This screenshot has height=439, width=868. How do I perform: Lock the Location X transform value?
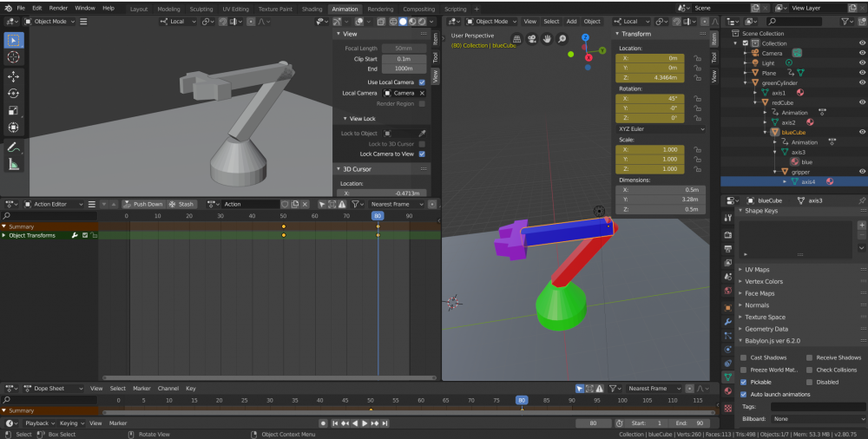point(696,58)
